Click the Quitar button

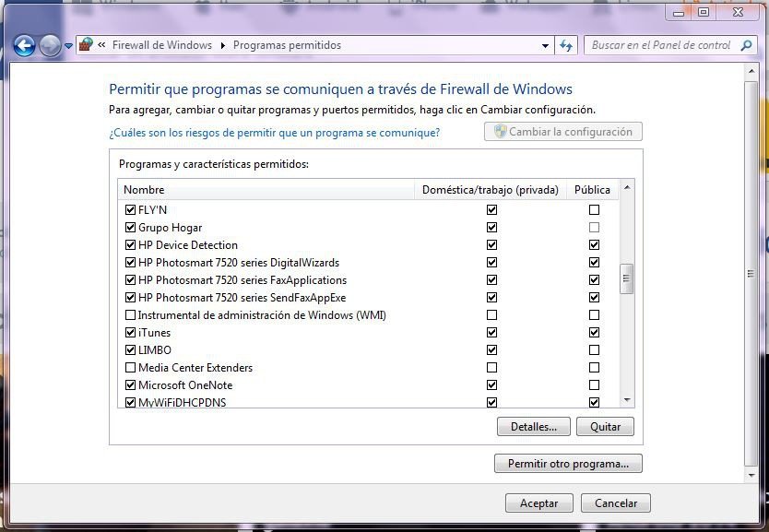coord(605,427)
